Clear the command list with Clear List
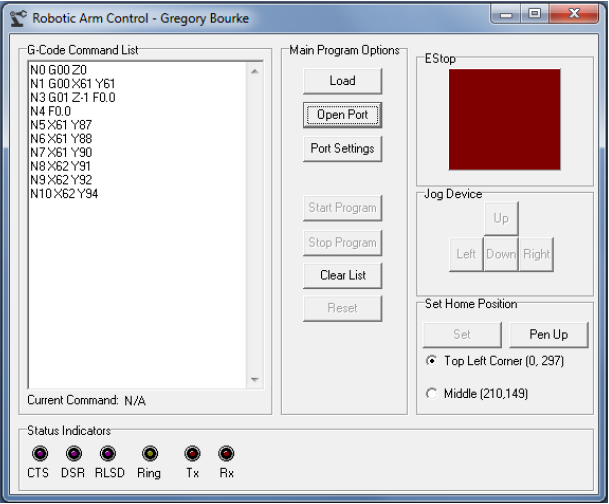Screen dimensions: 609x504 342,276
